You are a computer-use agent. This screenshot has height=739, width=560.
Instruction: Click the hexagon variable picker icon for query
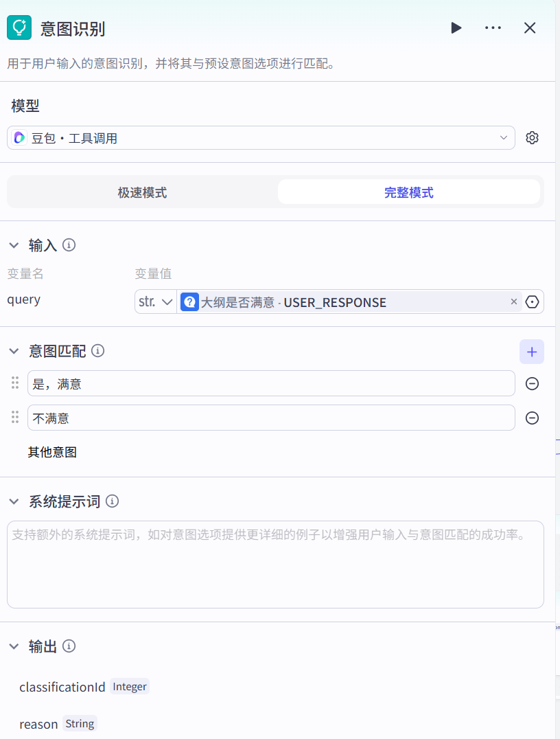[533, 302]
